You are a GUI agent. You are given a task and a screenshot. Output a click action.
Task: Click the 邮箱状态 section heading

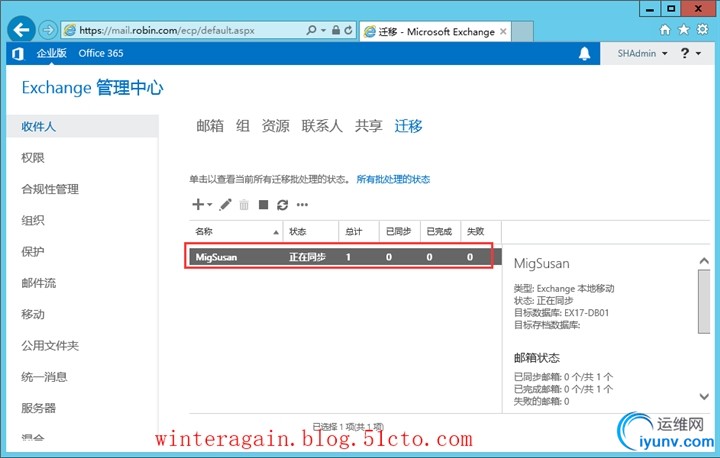(x=537, y=358)
